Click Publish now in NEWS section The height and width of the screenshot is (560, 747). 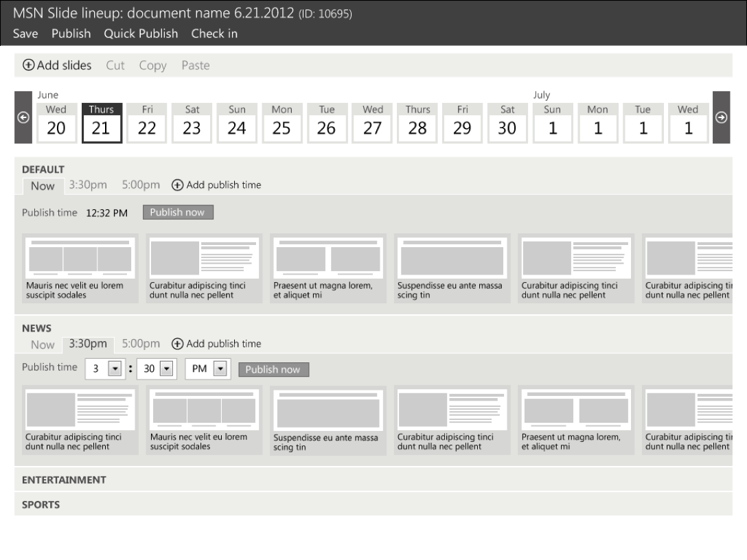(273, 369)
